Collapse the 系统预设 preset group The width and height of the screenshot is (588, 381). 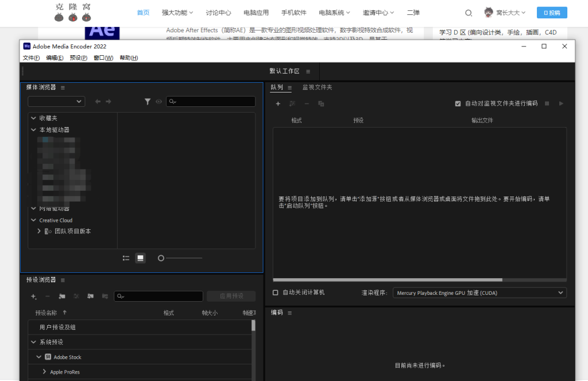click(33, 342)
